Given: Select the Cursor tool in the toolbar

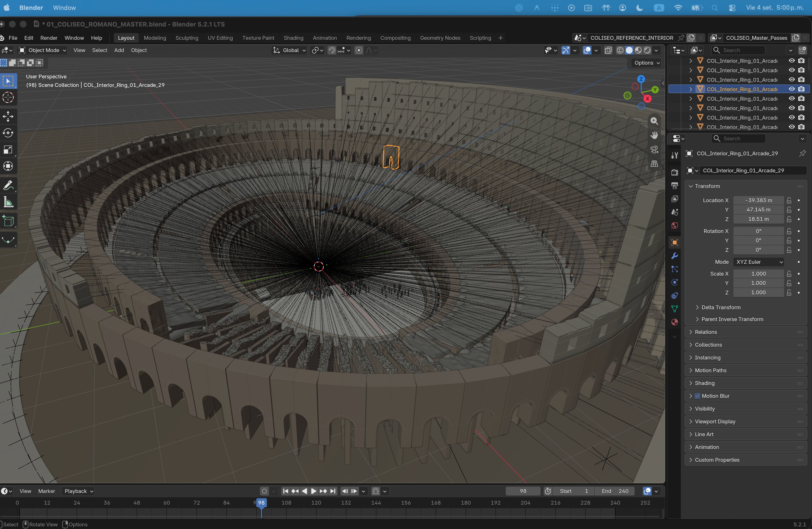Looking at the screenshot, I should tap(8, 97).
